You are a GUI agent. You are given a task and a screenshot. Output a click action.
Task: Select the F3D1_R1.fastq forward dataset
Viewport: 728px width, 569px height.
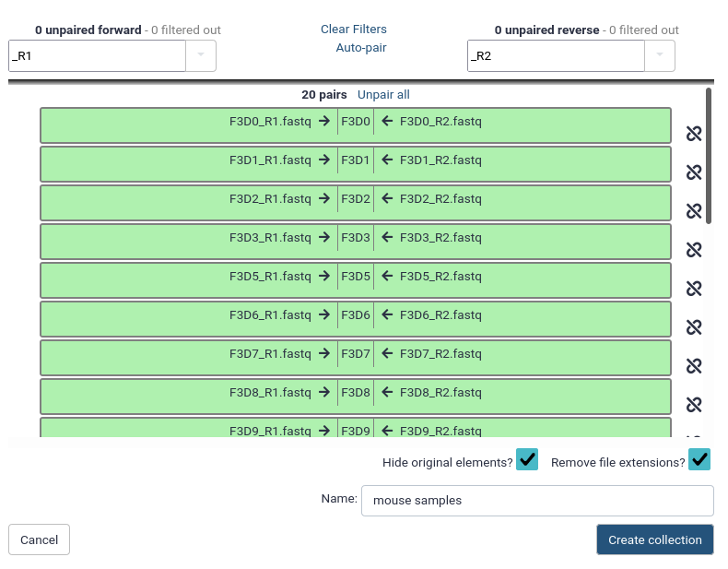pos(270,160)
